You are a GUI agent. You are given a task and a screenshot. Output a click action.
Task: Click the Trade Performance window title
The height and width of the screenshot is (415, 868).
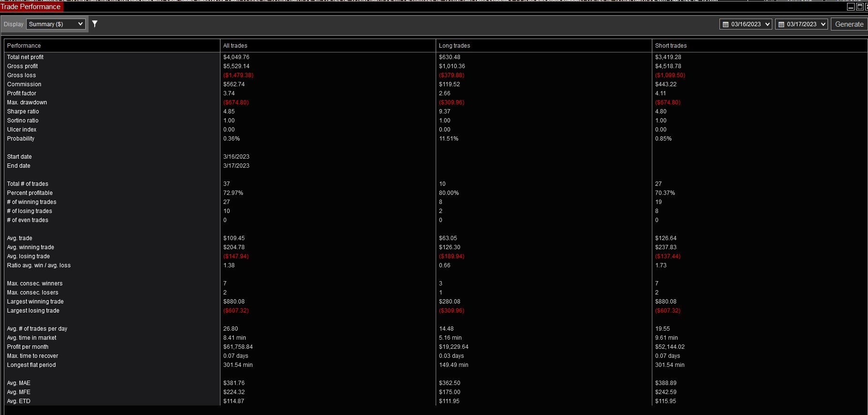click(x=31, y=7)
